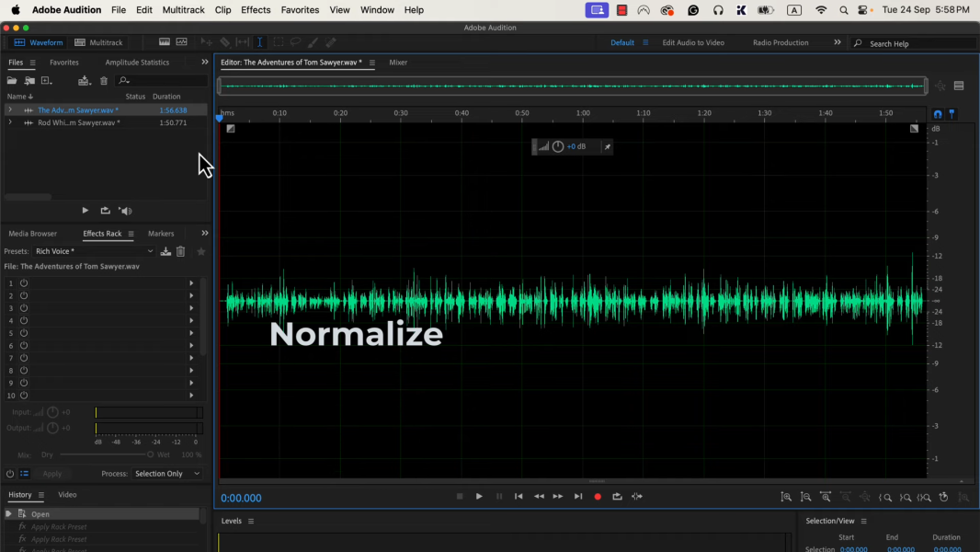
Task: Open the Mixer tab
Action: 398,63
